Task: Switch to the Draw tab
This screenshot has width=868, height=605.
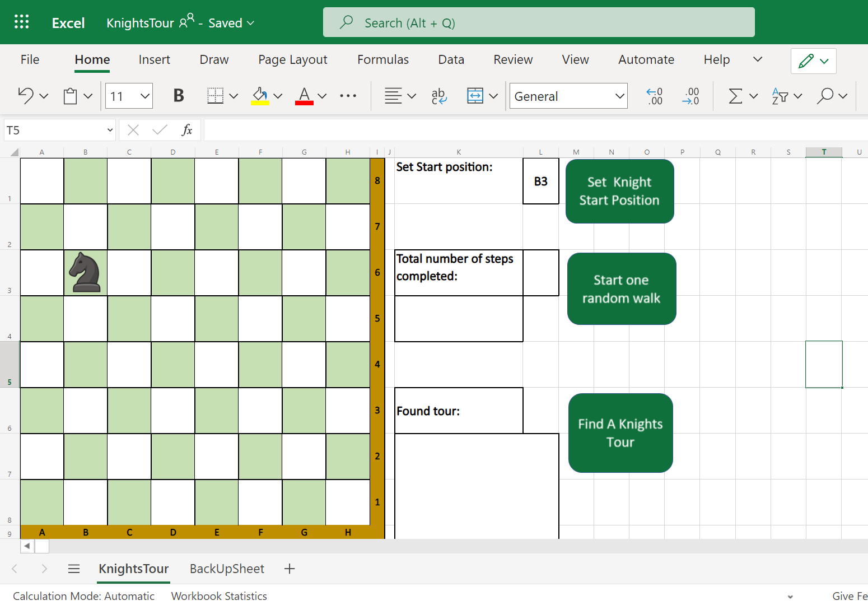Action: (x=214, y=59)
